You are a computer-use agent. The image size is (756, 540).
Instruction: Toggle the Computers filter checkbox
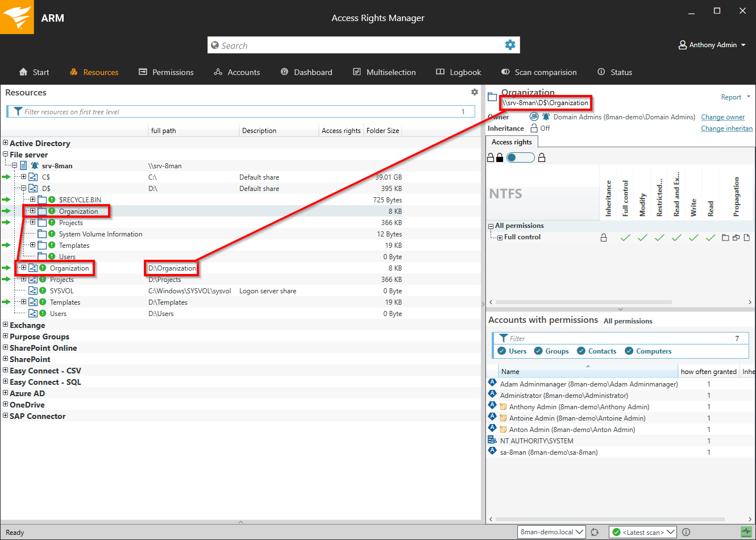tap(629, 351)
